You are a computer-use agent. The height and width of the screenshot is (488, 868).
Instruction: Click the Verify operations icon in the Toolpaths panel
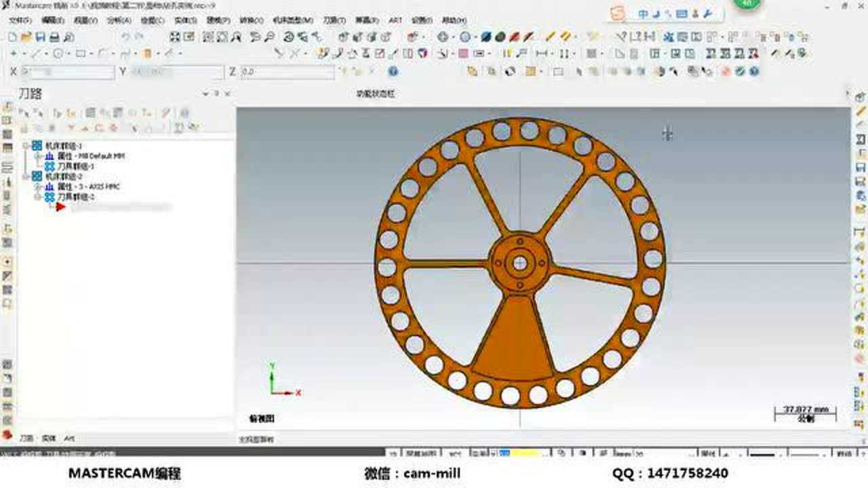pyautogui.click(x=104, y=113)
